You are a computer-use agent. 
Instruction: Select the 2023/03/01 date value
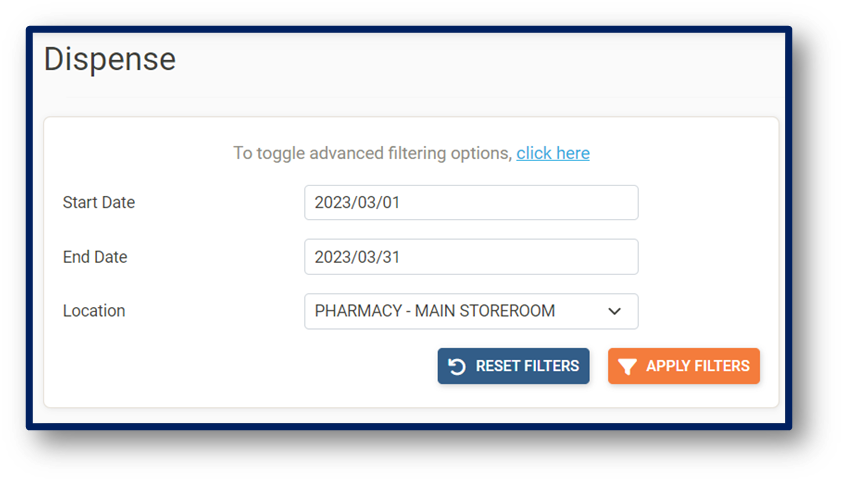tap(358, 203)
